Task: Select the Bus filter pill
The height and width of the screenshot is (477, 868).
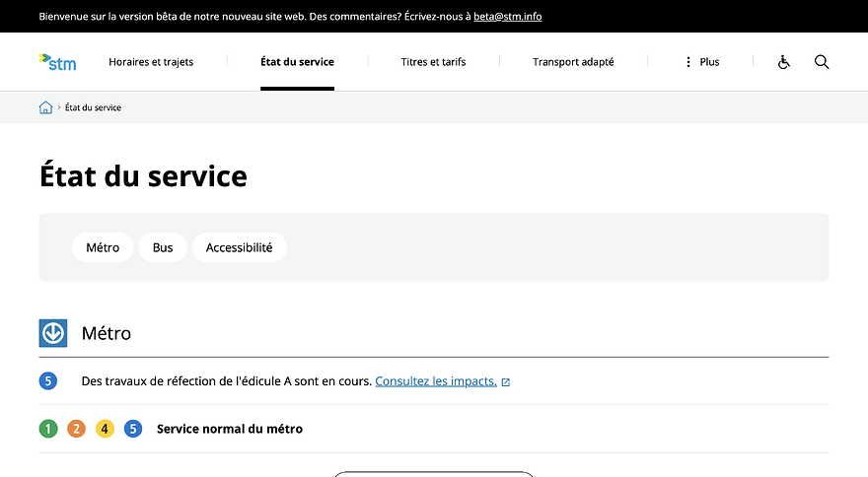Action: (163, 247)
